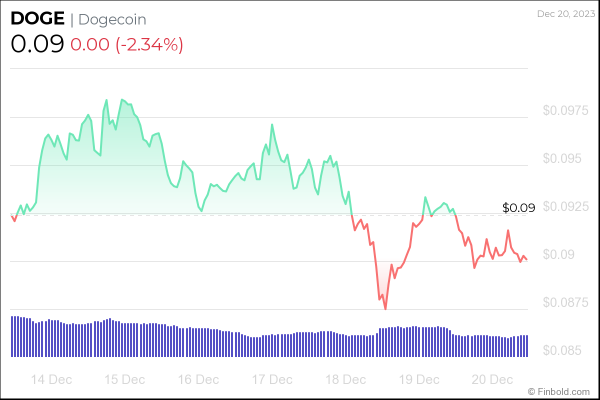Screen dimensions: 600x400
Task: Click the large 0.09 price value
Action: click(37, 44)
